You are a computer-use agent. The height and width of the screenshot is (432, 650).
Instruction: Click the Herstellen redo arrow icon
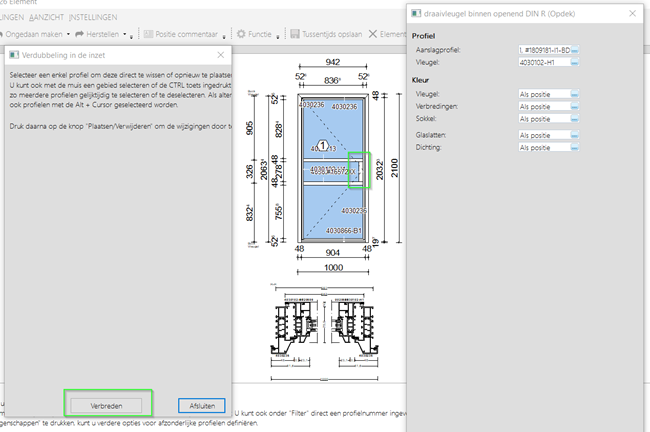pyautogui.click(x=79, y=34)
